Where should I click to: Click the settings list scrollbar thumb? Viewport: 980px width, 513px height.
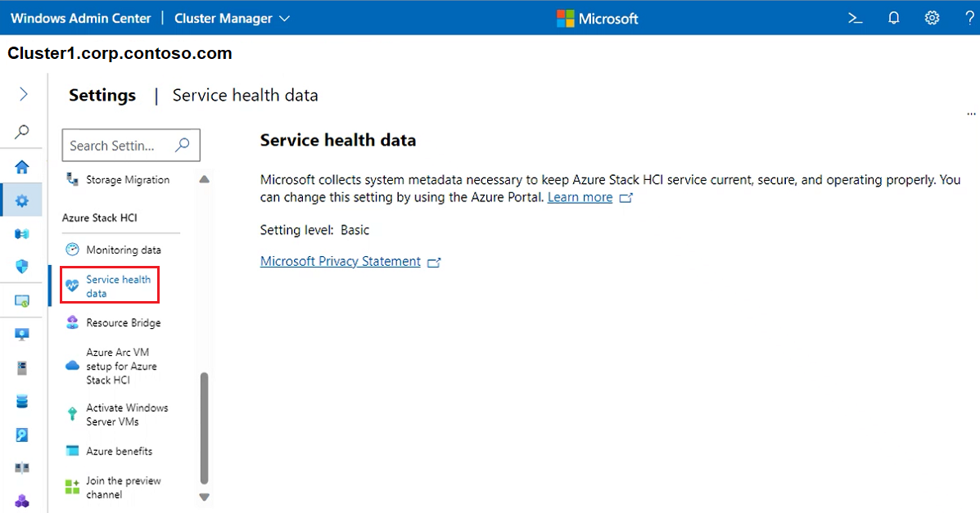pyautogui.click(x=204, y=429)
